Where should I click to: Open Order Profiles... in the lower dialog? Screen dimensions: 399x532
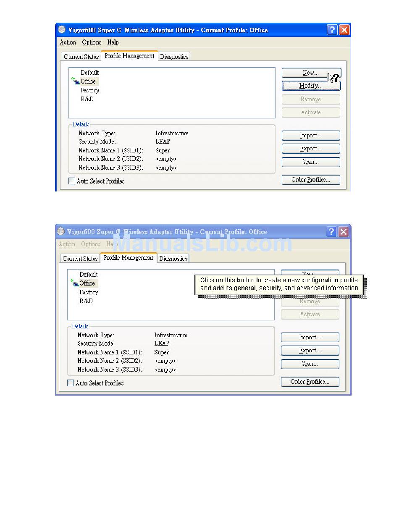(310, 382)
